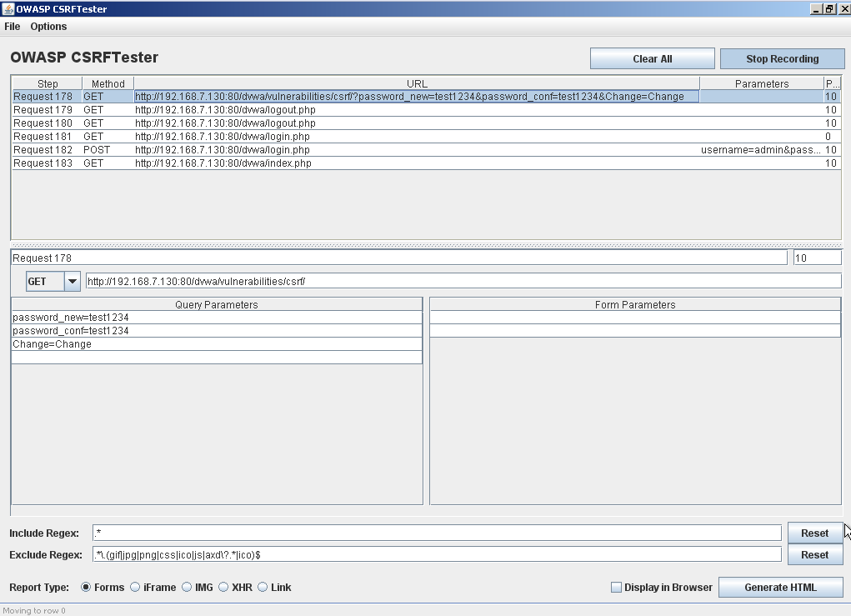Image resolution: width=851 pixels, height=616 pixels.
Task: Select the Request 180 row
Action: (x=426, y=123)
